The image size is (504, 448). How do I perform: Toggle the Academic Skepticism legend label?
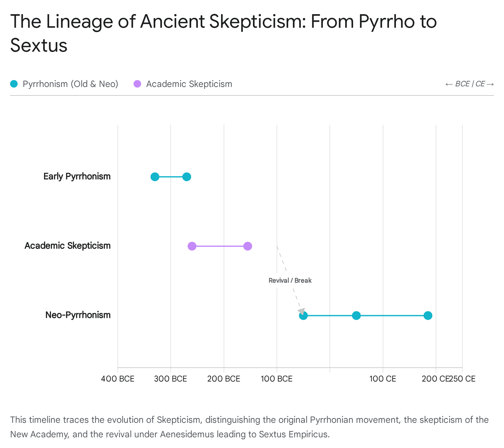click(189, 84)
